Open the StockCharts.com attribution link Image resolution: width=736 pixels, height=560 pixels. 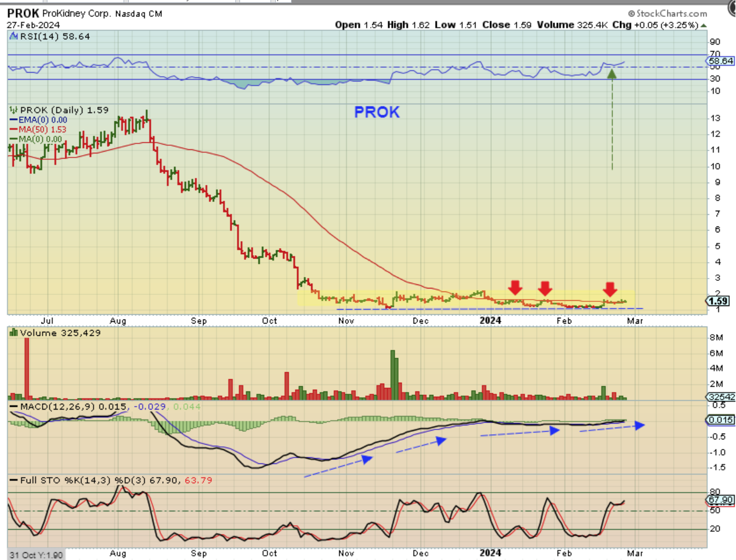pos(667,13)
